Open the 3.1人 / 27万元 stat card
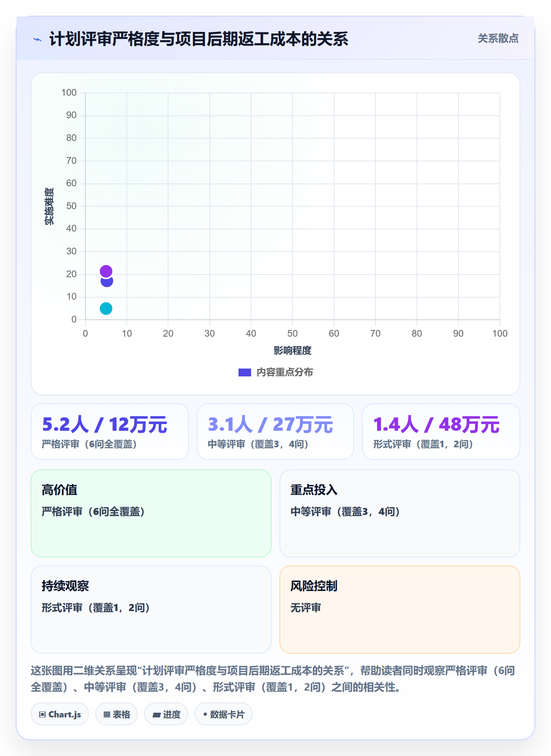Viewport: 551px width, 756px height. tap(275, 432)
